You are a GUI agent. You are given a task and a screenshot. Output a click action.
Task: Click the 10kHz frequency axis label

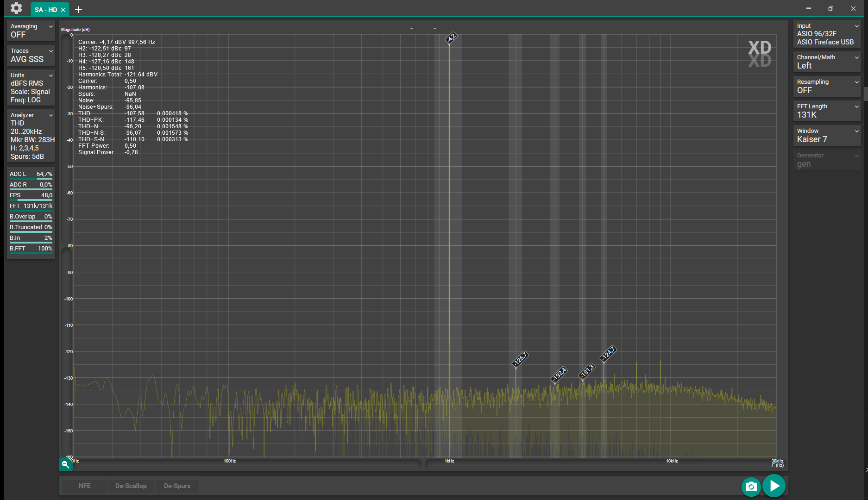click(672, 461)
